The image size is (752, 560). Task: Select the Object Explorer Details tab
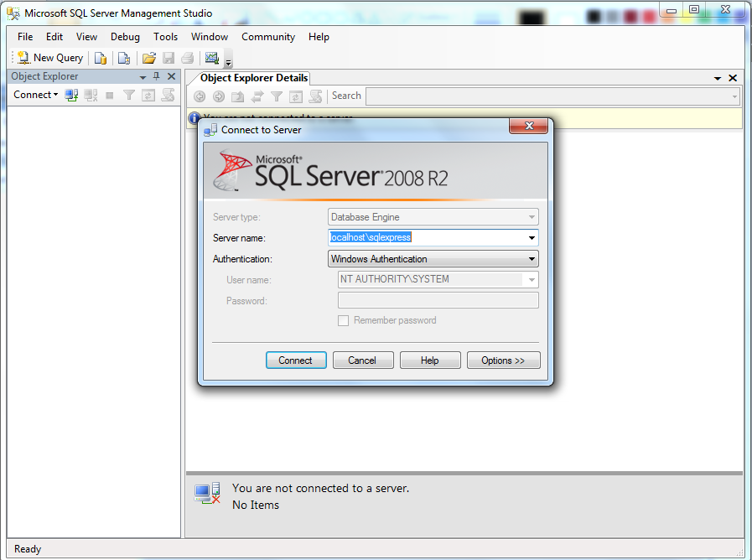coord(254,78)
